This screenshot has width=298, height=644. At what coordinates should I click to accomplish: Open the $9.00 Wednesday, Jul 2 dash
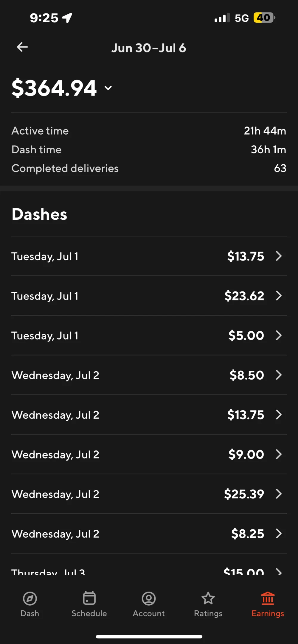[x=149, y=454]
